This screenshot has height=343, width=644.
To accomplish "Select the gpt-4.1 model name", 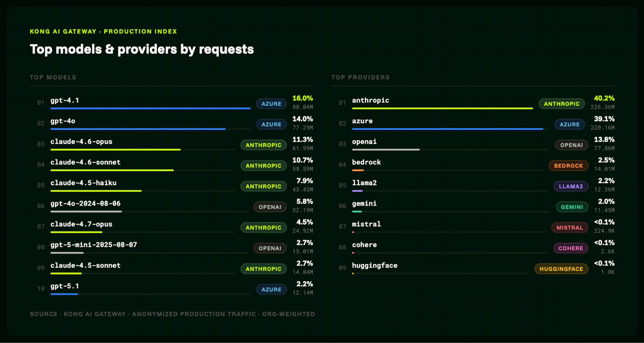I will 65,100.
